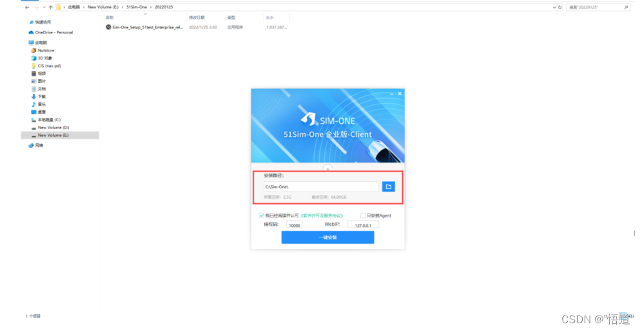The image size is (644, 331).
Task: Click the Nutstore nut icon
Action: click(x=34, y=50)
